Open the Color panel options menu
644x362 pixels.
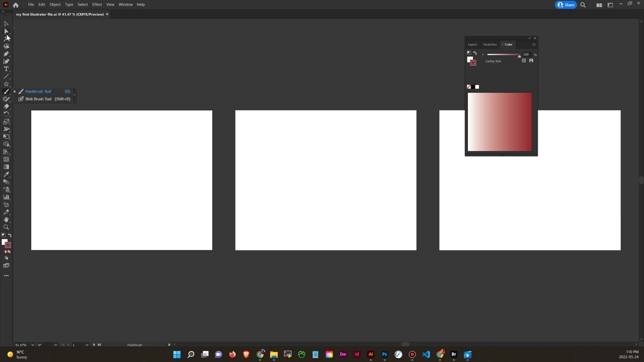534,44
